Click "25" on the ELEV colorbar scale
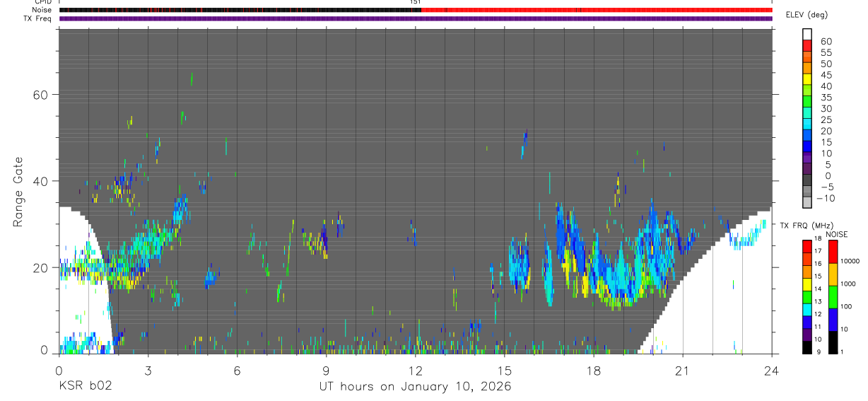 826,120
